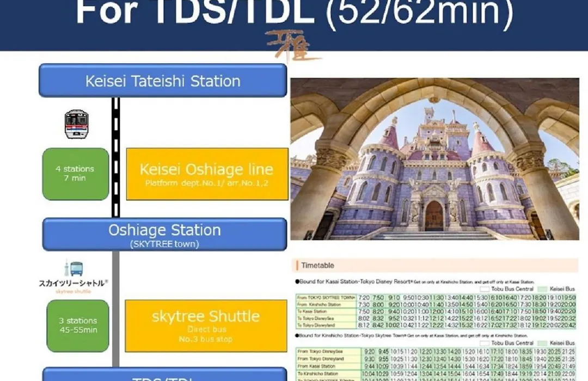Select the 'From Kasai Station' row label
The image size is (588, 381).
(328, 366)
